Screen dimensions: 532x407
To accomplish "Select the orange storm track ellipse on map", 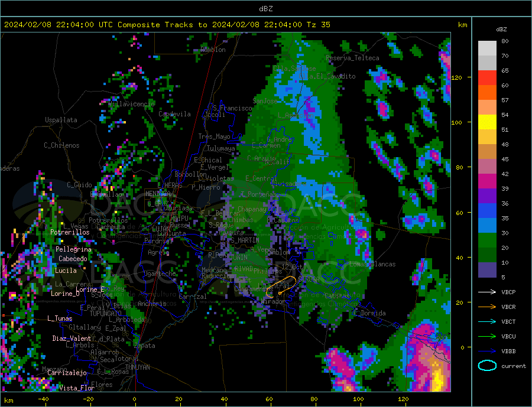I will point(281,287).
